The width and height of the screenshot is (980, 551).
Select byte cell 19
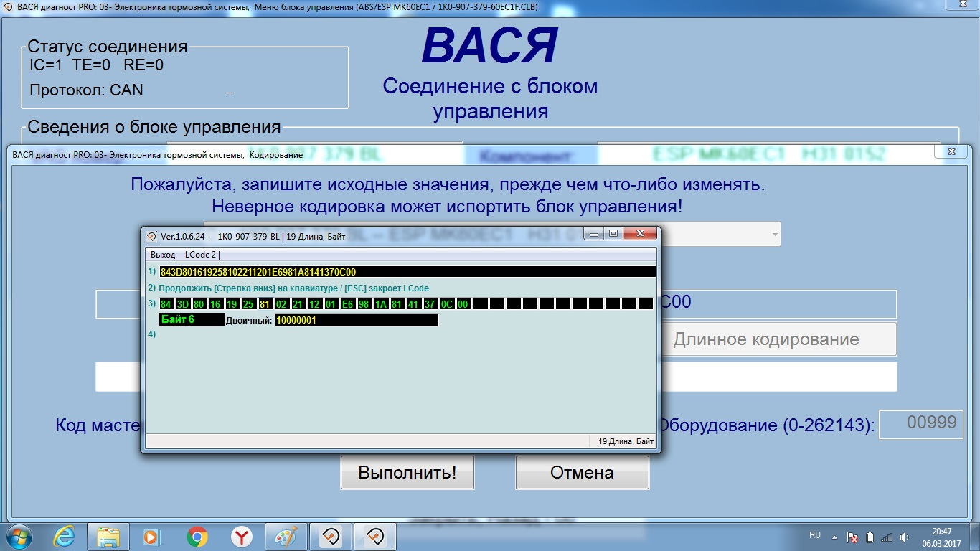click(232, 304)
